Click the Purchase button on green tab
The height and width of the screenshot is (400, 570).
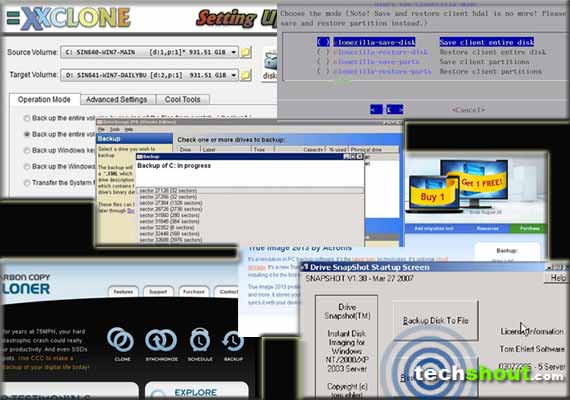(x=529, y=228)
